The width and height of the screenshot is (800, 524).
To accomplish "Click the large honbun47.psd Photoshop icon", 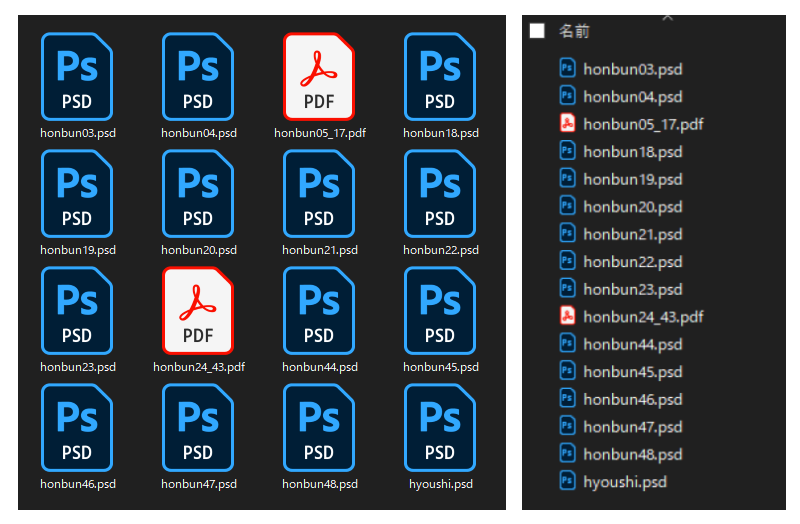I will pos(198,427).
